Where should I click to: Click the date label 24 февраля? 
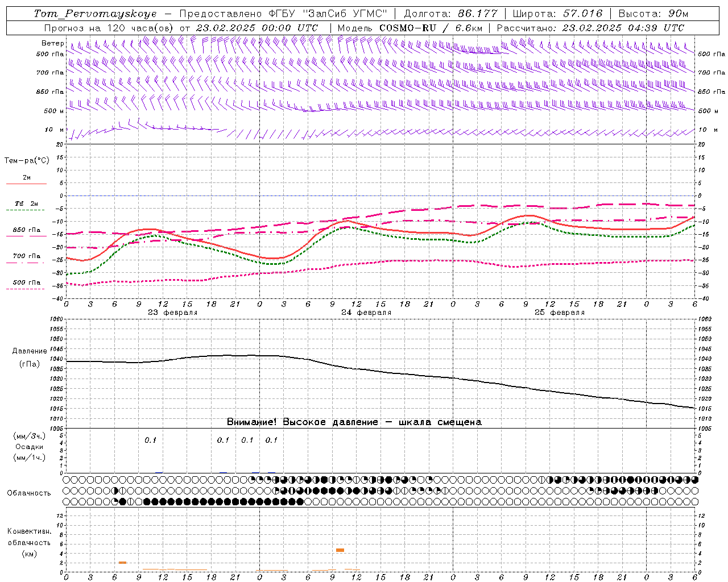(366, 313)
